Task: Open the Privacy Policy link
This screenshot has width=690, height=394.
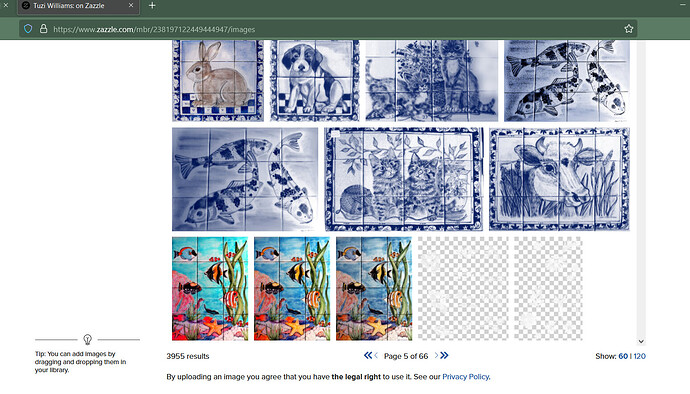Action: (466, 377)
